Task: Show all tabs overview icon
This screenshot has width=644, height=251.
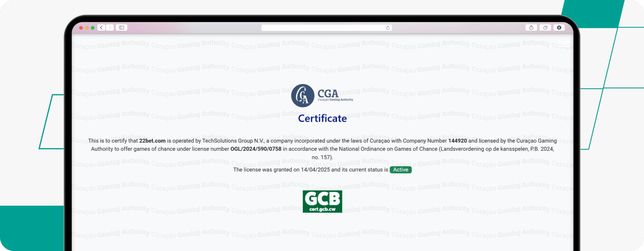Action: click(545, 28)
